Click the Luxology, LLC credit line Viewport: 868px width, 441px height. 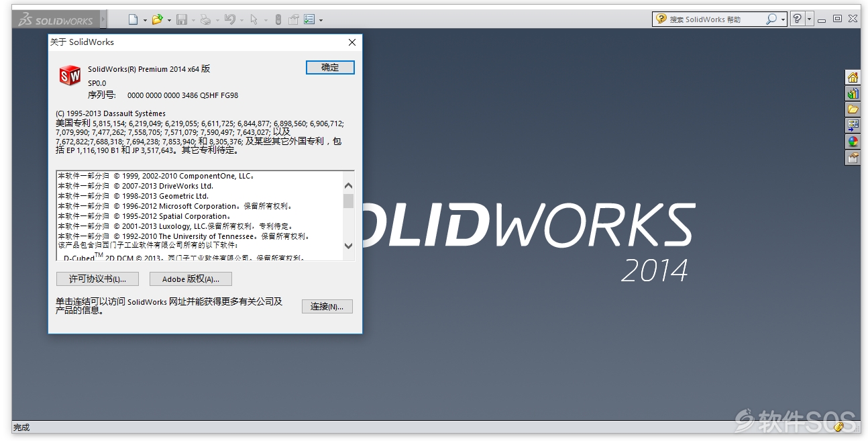(x=175, y=226)
